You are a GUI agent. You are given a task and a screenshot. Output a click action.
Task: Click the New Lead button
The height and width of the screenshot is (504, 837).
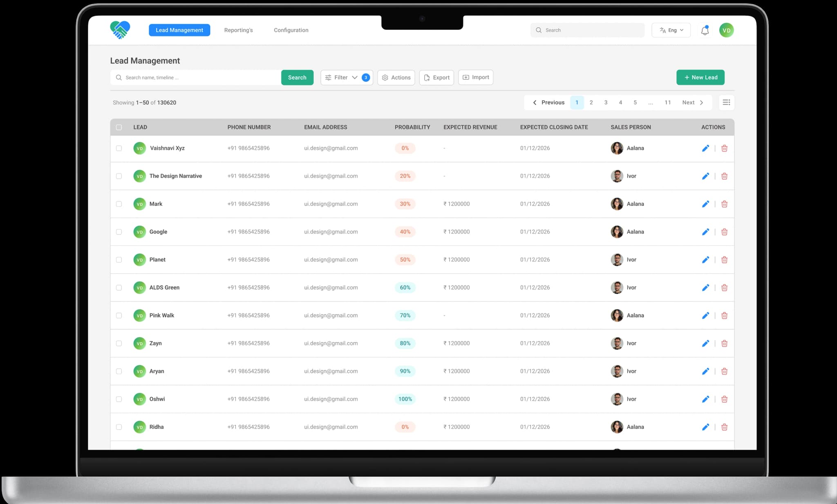click(x=700, y=78)
